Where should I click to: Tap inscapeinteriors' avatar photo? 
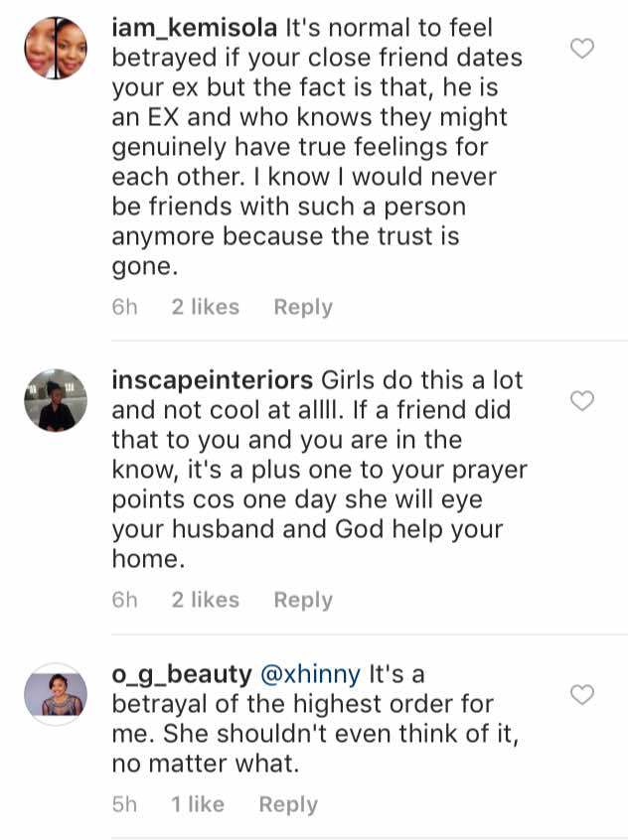[56, 399]
